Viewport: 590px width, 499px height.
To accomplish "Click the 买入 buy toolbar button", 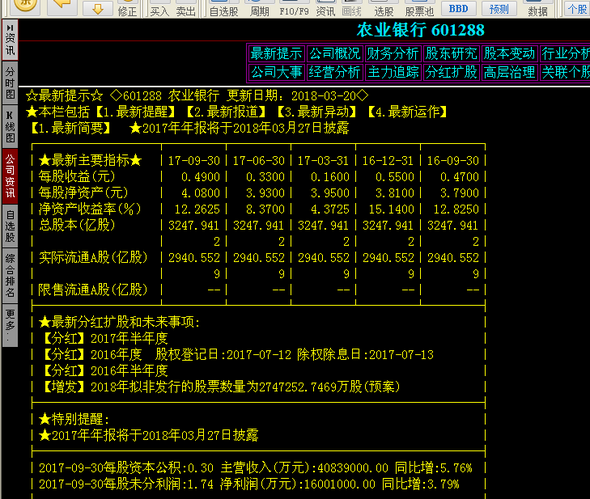I will coord(160,9).
